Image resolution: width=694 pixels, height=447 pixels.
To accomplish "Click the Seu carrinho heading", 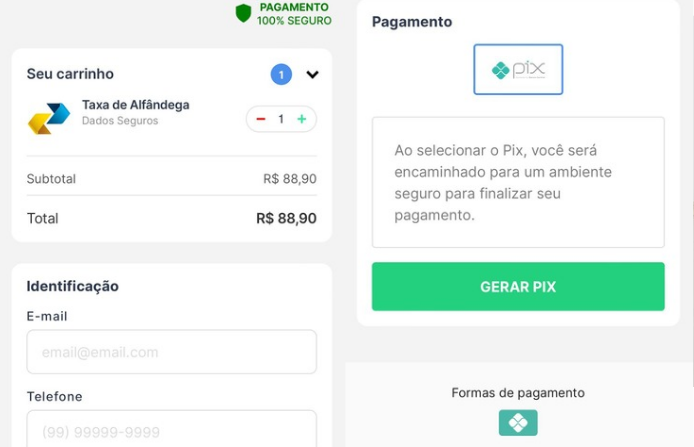I will click(70, 74).
